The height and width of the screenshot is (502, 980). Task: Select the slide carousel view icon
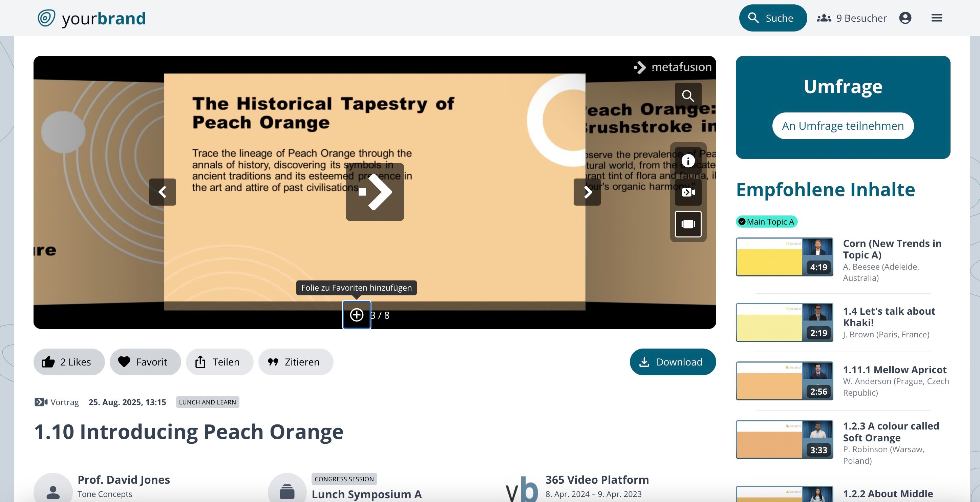click(688, 224)
